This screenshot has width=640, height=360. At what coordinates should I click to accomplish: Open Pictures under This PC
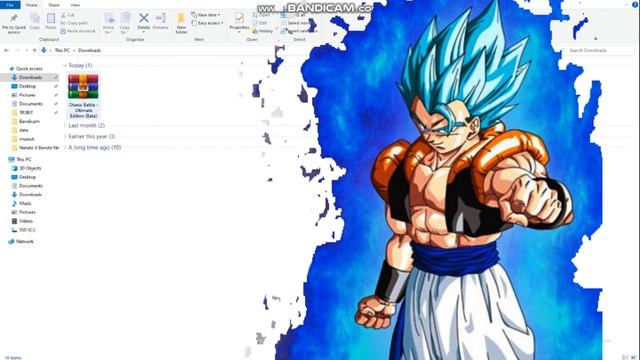(27, 212)
